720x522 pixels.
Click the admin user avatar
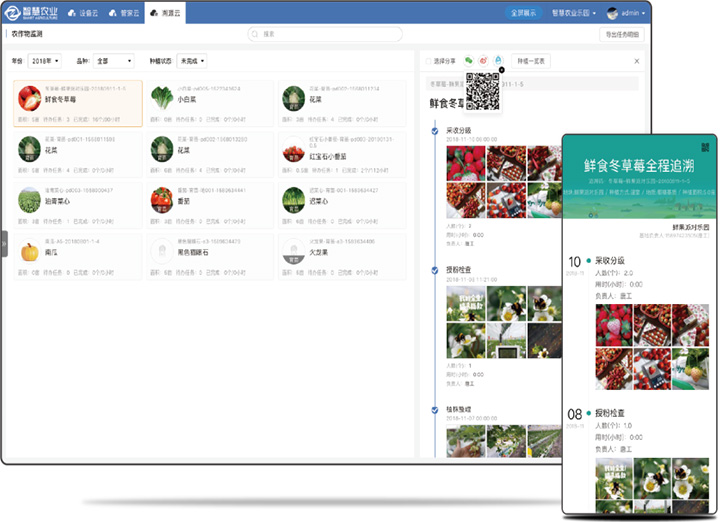[612, 13]
